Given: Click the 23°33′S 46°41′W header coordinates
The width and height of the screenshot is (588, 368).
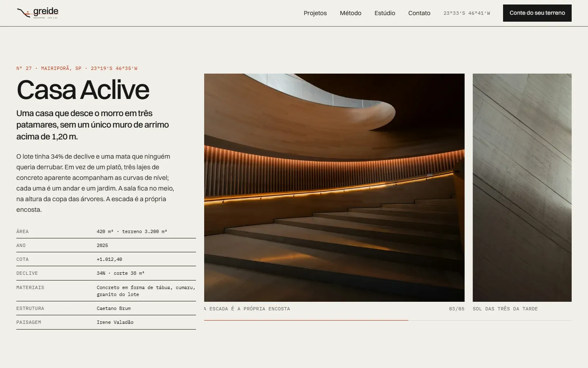Looking at the screenshot, I should 467,13.
